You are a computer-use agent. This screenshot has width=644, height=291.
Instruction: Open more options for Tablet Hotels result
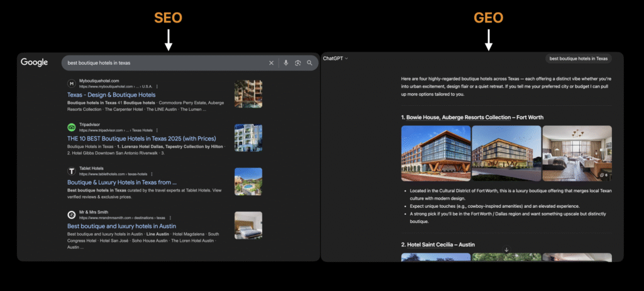152,174
